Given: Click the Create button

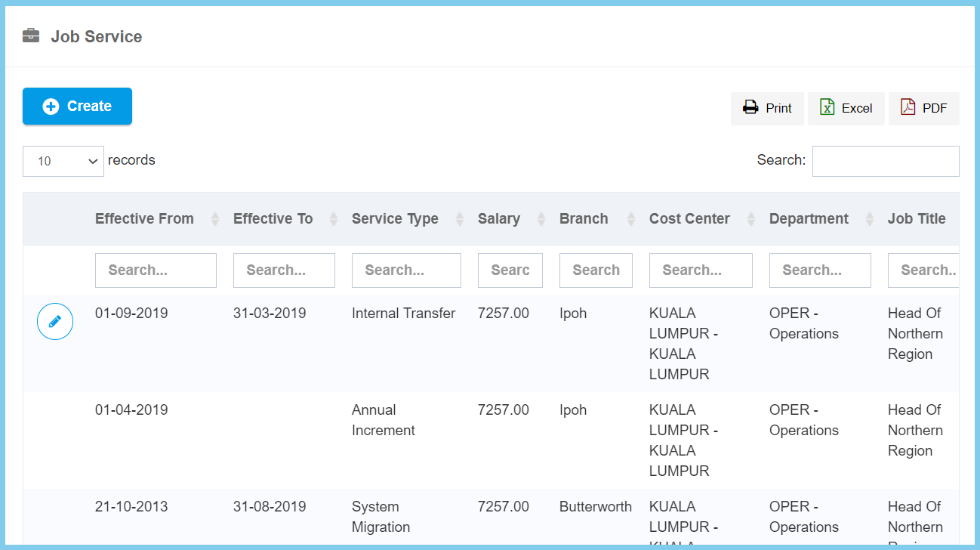Looking at the screenshot, I should pos(77,107).
